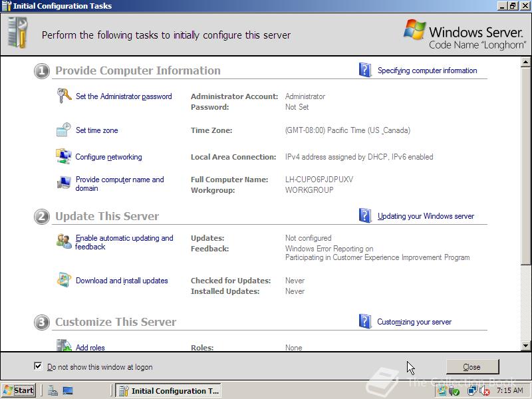Screen dimensions: 532x399
Task: Open Specifying computer information help link
Action: coord(427,70)
